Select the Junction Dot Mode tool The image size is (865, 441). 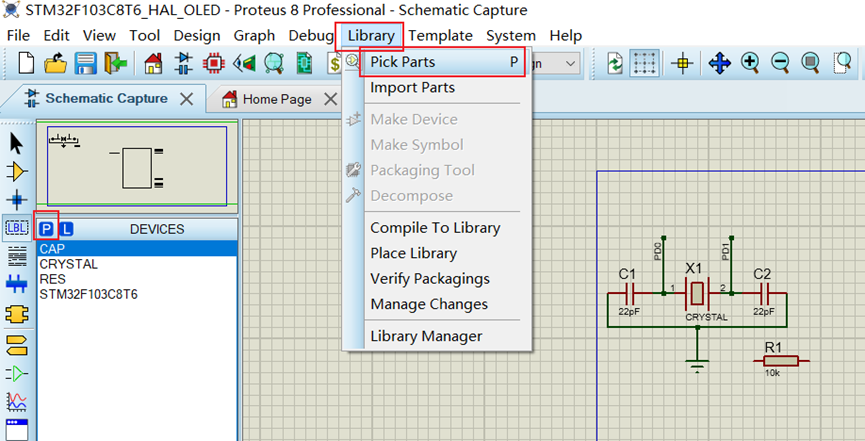[x=17, y=200]
